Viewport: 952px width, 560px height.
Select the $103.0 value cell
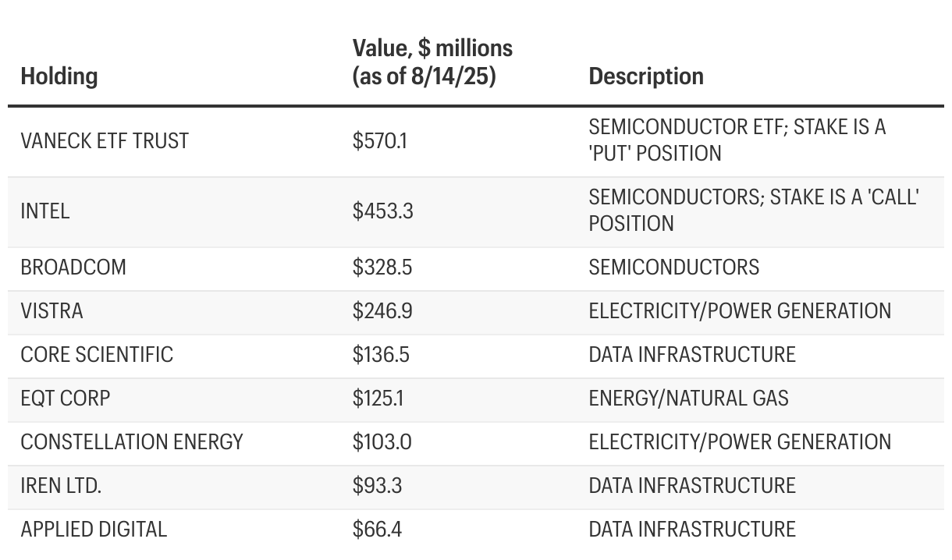pyautogui.click(x=382, y=442)
